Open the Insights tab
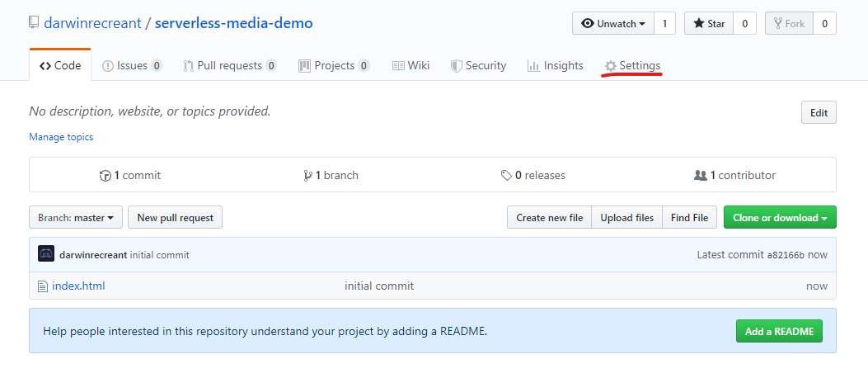This screenshot has height=378, width=868. (x=556, y=65)
